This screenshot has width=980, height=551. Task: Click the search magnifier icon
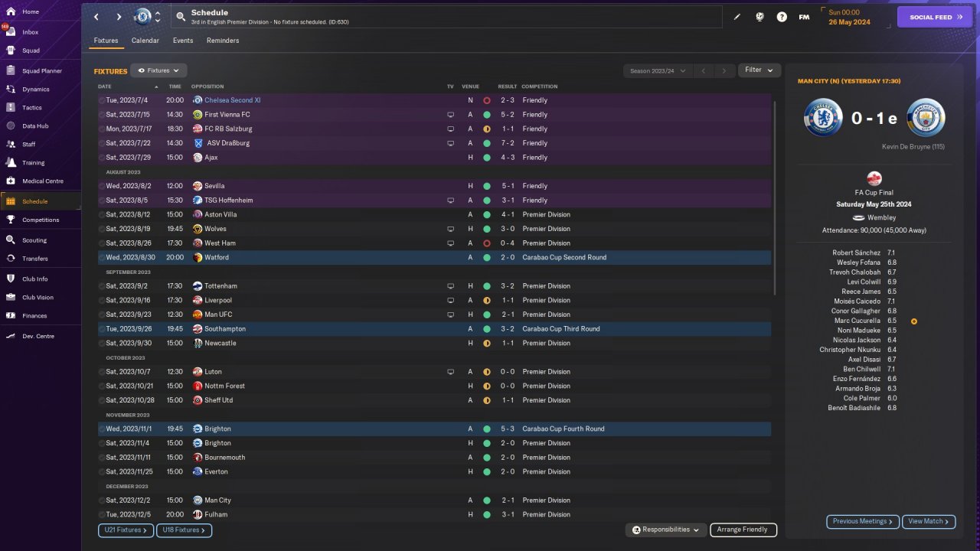(181, 17)
